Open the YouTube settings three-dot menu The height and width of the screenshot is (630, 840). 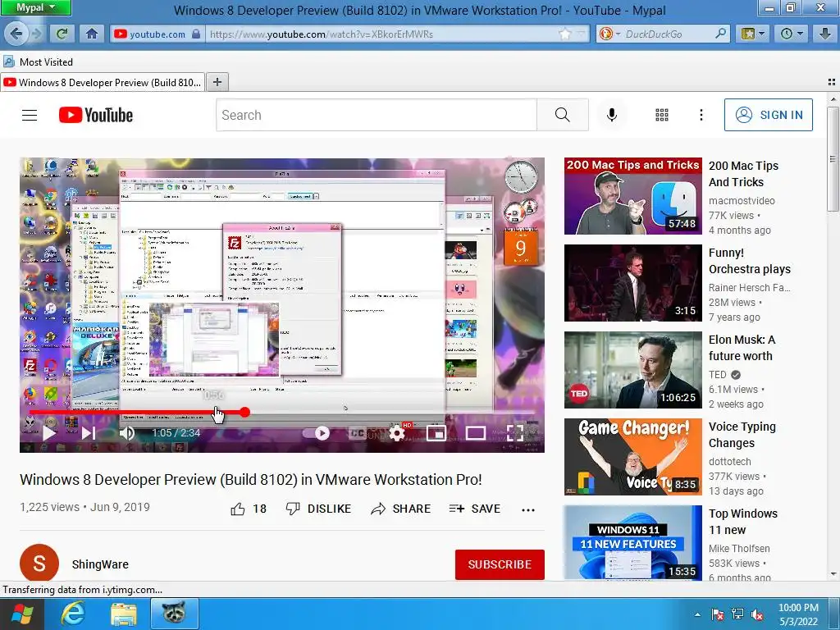tap(701, 115)
